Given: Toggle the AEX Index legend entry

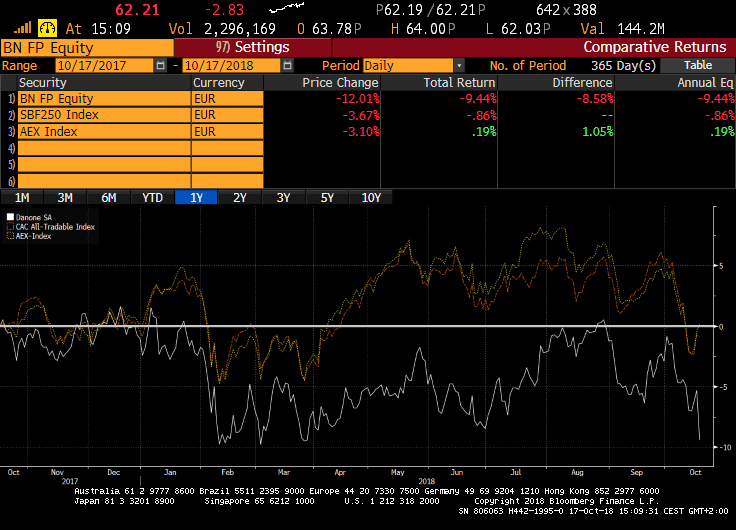Looking at the screenshot, I should [32, 235].
